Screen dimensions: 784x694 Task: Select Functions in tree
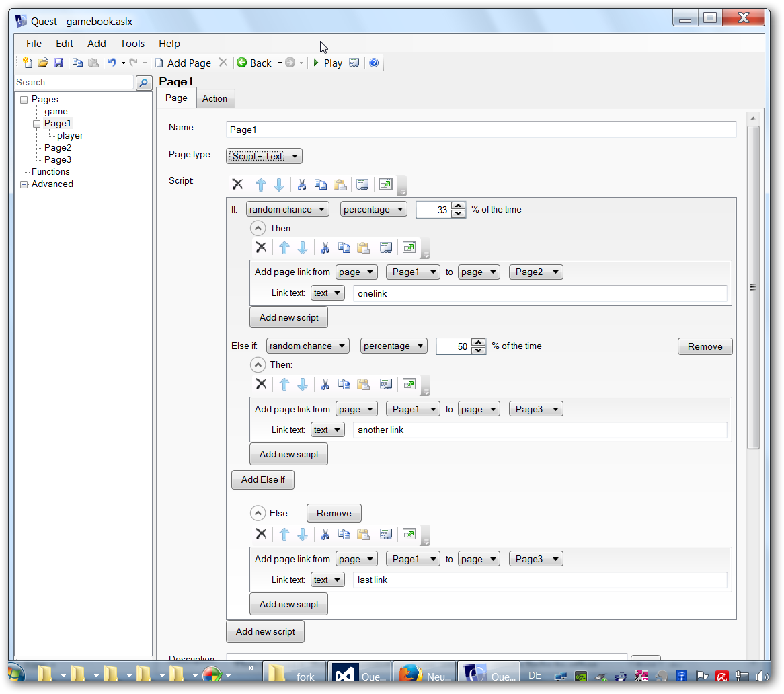click(x=50, y=171)
